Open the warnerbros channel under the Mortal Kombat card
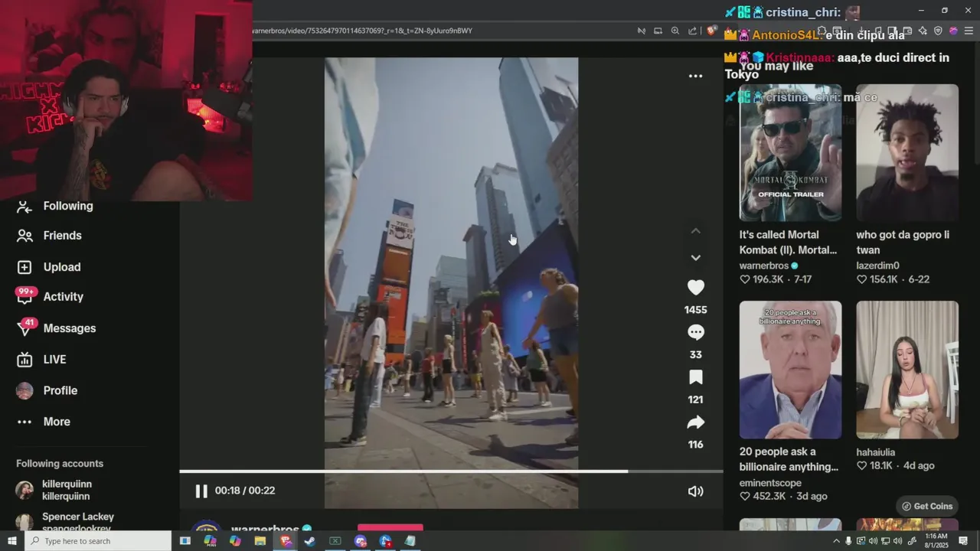The width and height of the screenshot is (980, 551). (764, 266)
